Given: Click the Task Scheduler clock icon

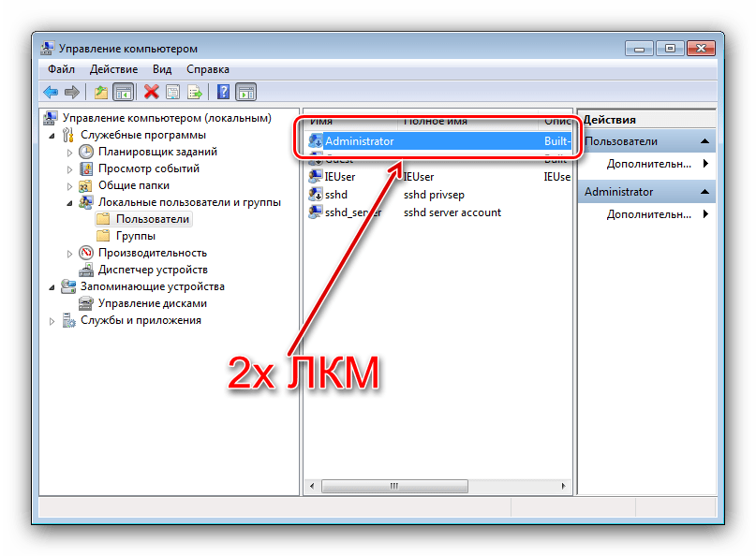Looking at the screenshot, I should [x=86, y=152].
